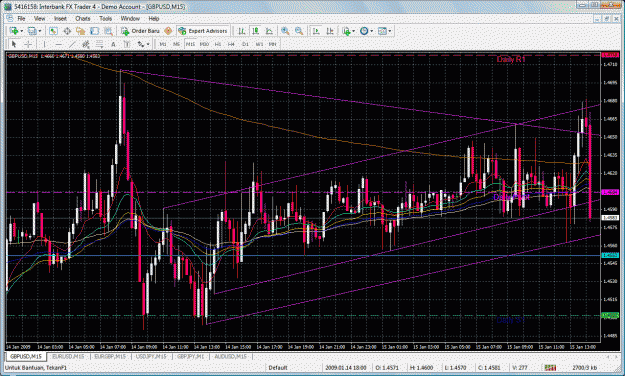Click the connection status bars indicator

(550, 368)
